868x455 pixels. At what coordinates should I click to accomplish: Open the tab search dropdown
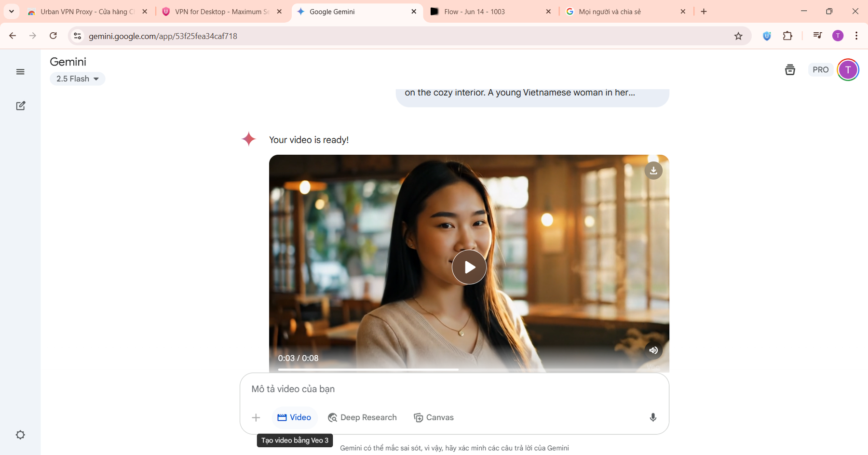tap(12, 12)
